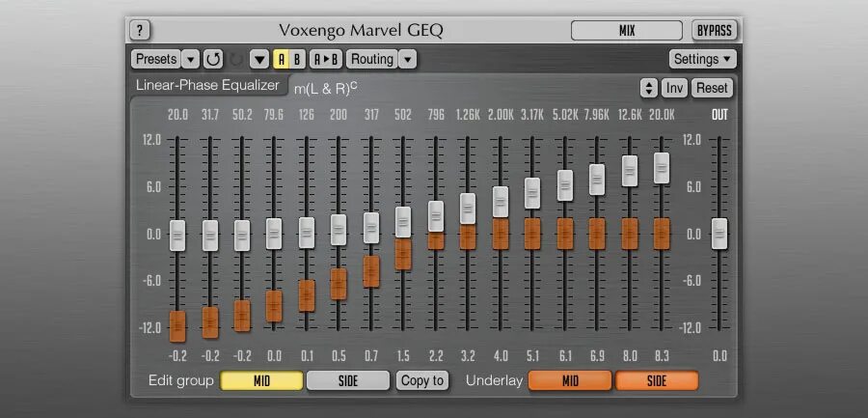Click the Voxengo Marvel GEQ title

tap(361, 30)
